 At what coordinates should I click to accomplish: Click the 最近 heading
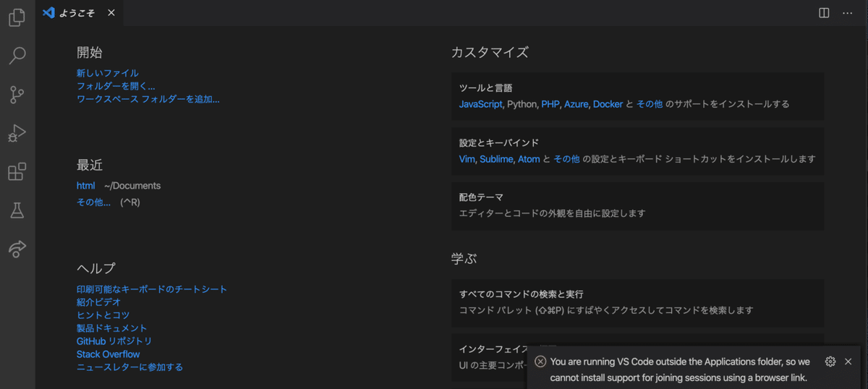click(x=90, y=165)
